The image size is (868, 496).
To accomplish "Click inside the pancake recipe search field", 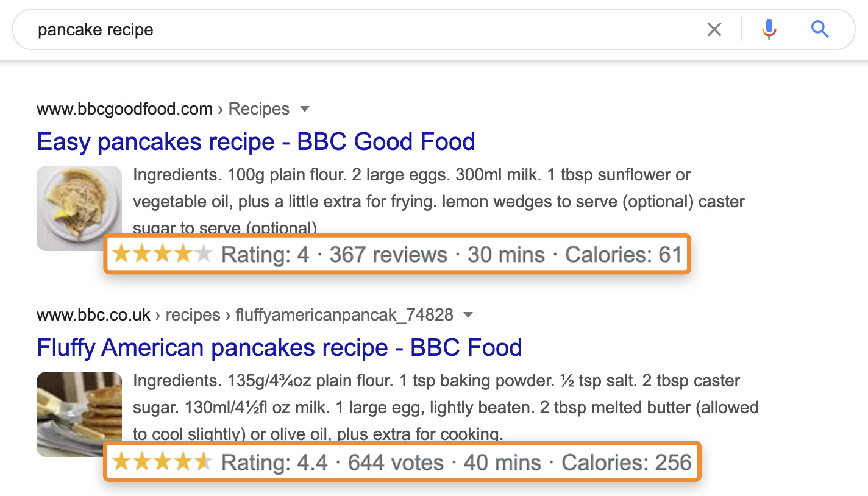I will pyautogui.click(x=366, y=29).
